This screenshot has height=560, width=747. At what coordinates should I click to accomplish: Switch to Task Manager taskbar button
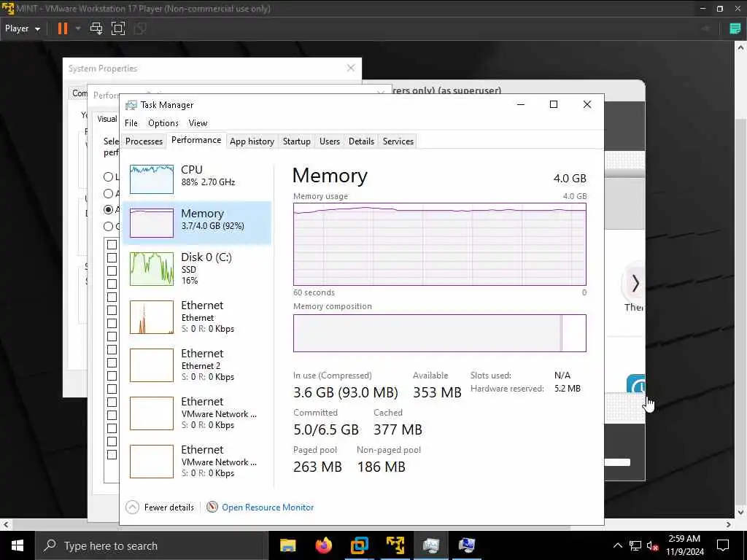point(430,545)
